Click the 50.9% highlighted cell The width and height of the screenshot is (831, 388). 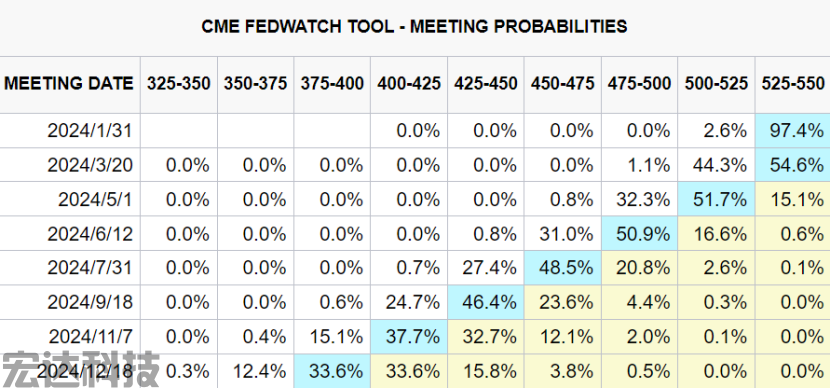639,233
